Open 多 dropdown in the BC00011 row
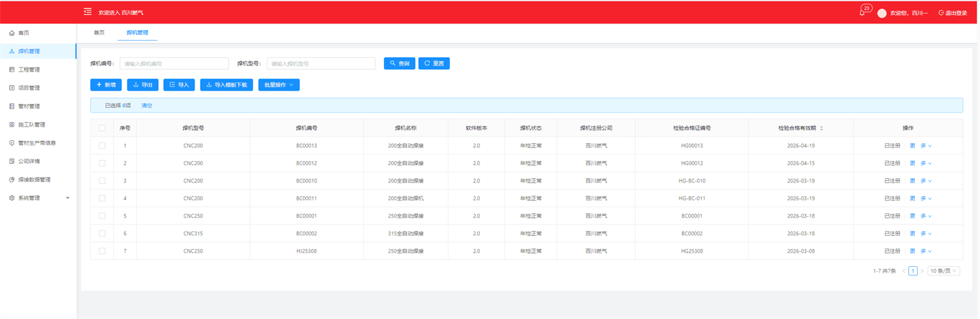Screen dimensions: 980x319 pyautogui.click(x=926, y=198)
